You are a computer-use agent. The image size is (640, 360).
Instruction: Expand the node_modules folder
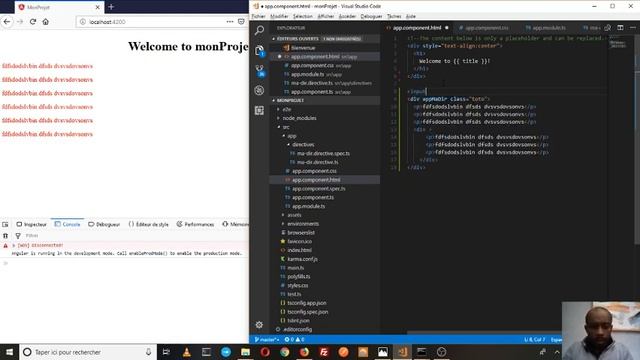click(x=299, y=118)
